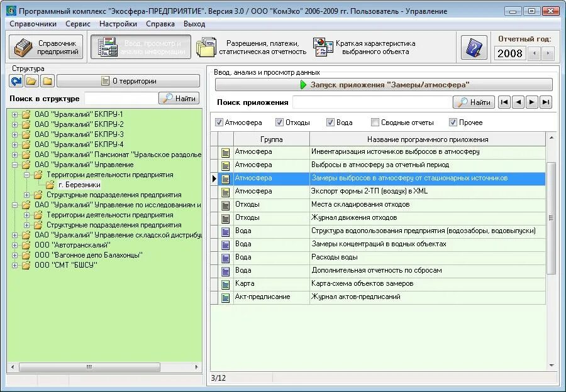Click folder icon of г. Березники
The image size is (566, 392).
coord(50,185)
